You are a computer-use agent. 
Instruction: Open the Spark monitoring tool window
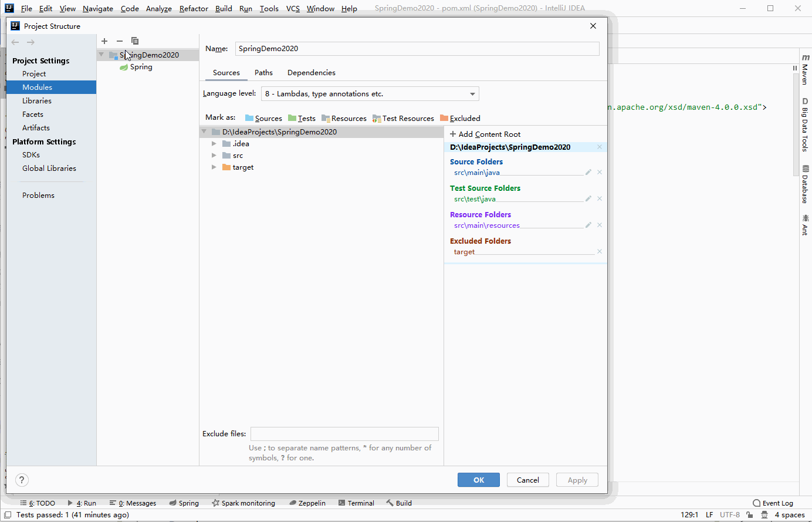pos(243,503)
